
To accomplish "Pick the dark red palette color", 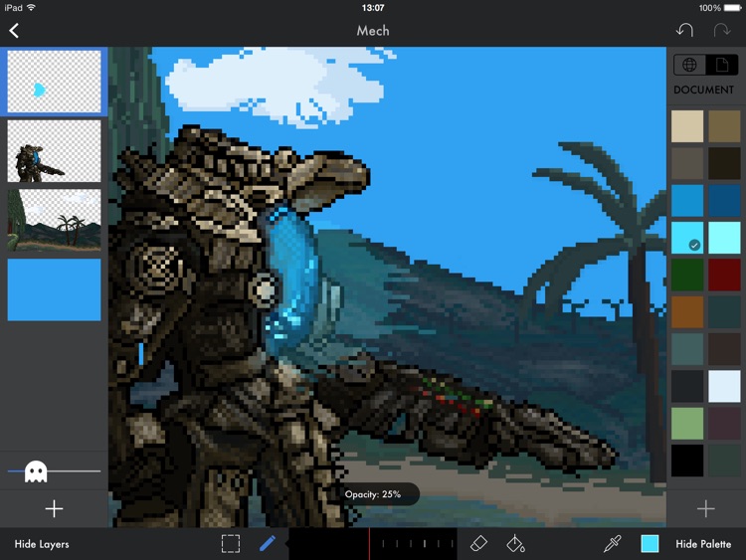I will coord(724,275).
